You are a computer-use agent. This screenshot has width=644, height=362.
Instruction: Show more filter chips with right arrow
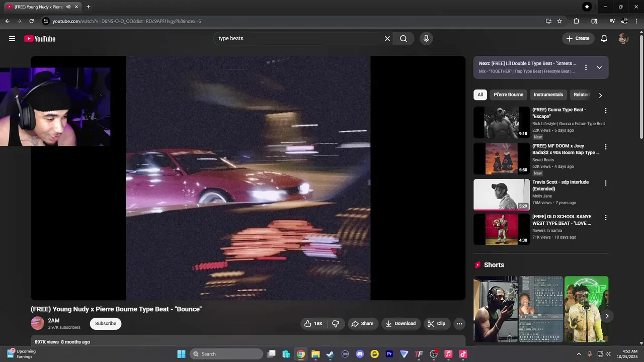point(600,95)
